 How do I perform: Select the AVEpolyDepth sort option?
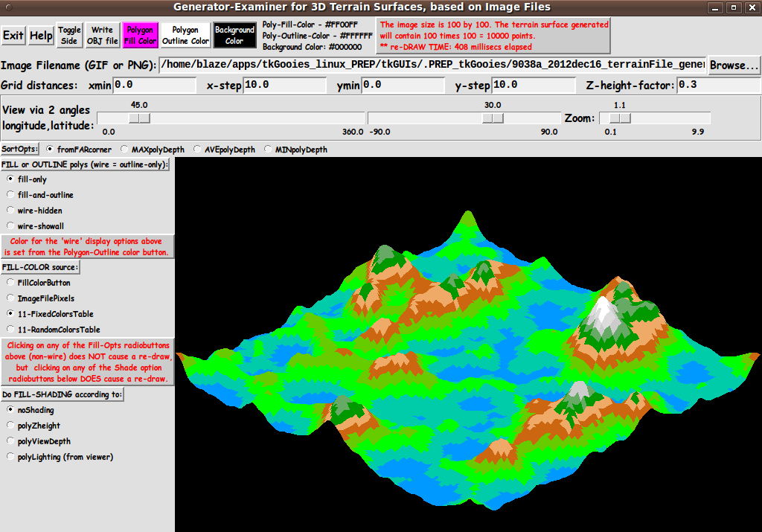coord(225,150)
